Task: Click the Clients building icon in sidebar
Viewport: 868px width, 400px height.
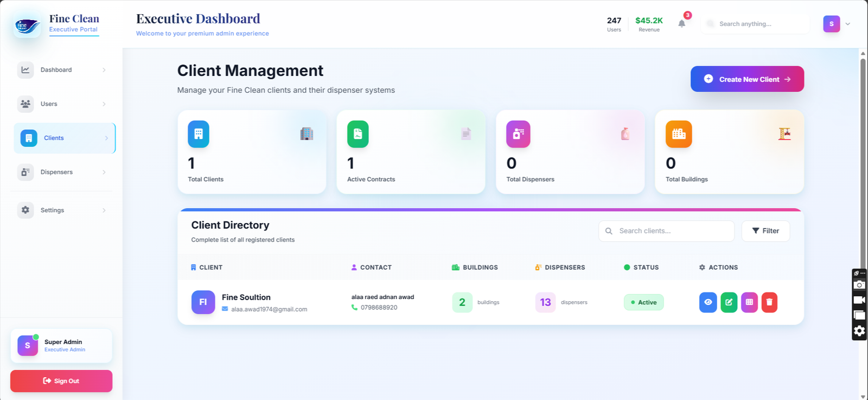Action: [x=29, y=138]
